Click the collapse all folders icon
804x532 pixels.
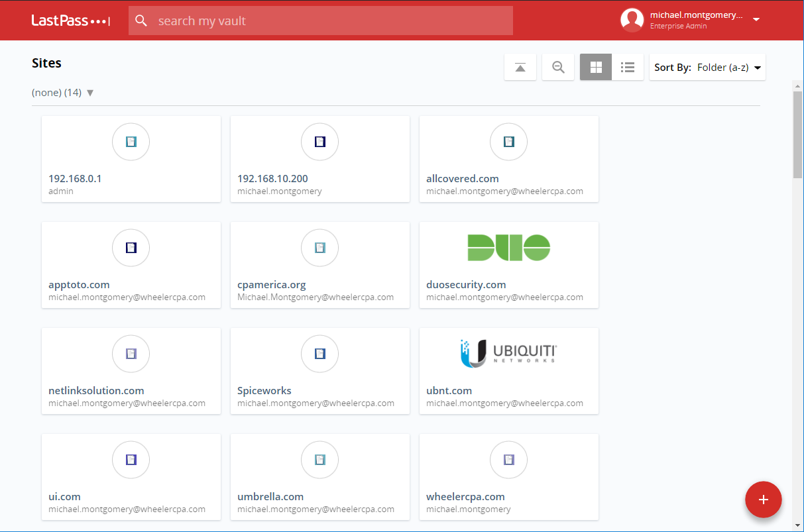[520, 67]
